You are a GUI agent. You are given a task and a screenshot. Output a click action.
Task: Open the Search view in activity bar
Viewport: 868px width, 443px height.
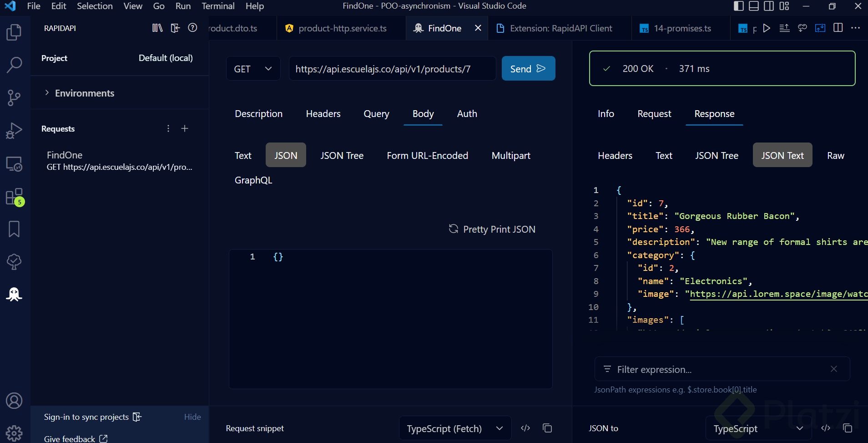coord(14,65)
